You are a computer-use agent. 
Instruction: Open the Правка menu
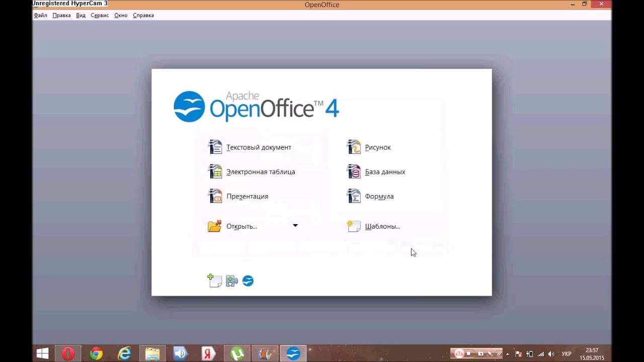61,15
